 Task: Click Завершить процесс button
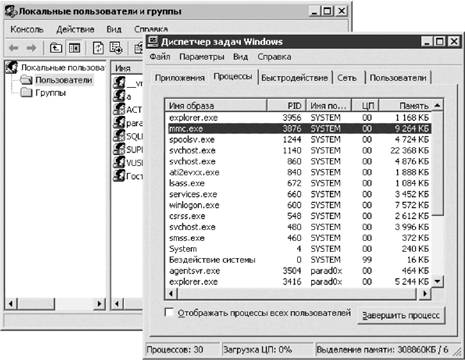pos(401,315)
